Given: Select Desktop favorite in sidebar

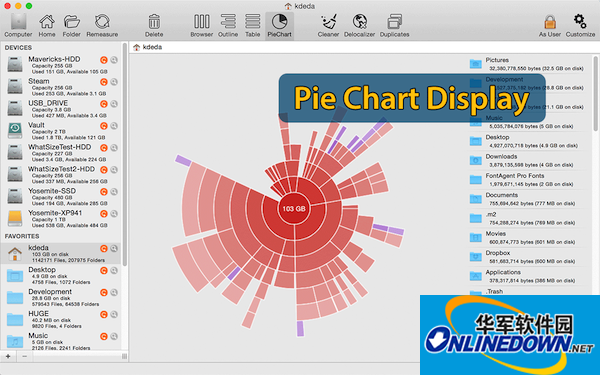Looking at the screenshot, I should click(61, 276).
